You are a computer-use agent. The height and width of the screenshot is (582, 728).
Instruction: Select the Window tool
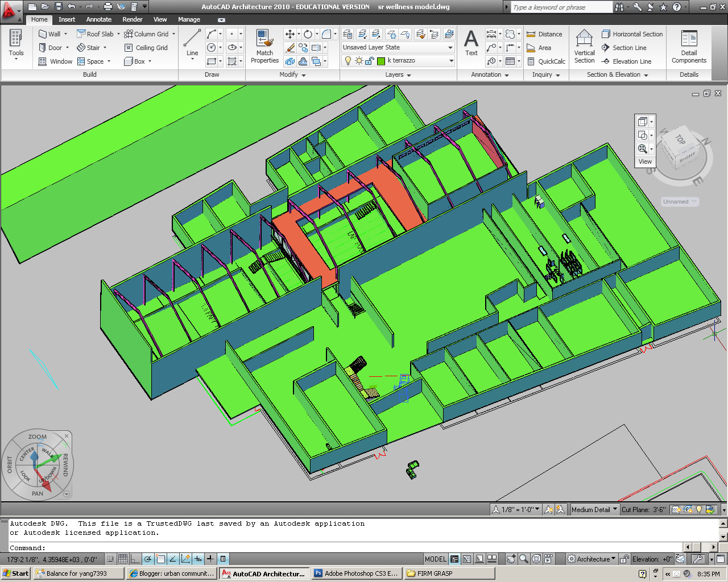55,61
